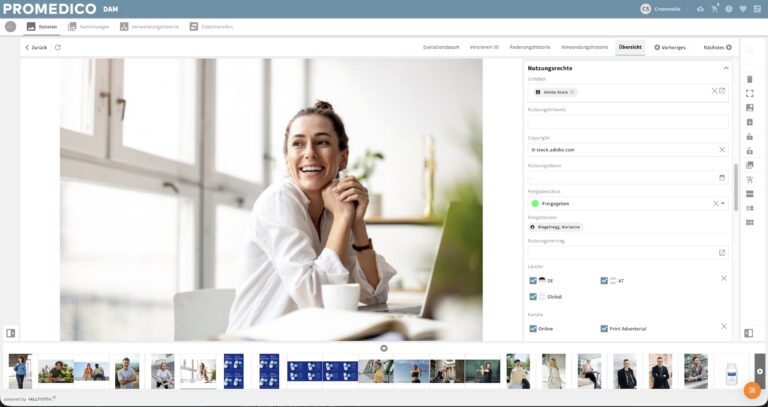Image resolution: width=768 pixels, height=407 pixels.
Task: Uncheck the AT country checkbox
Action: (604, 281)
